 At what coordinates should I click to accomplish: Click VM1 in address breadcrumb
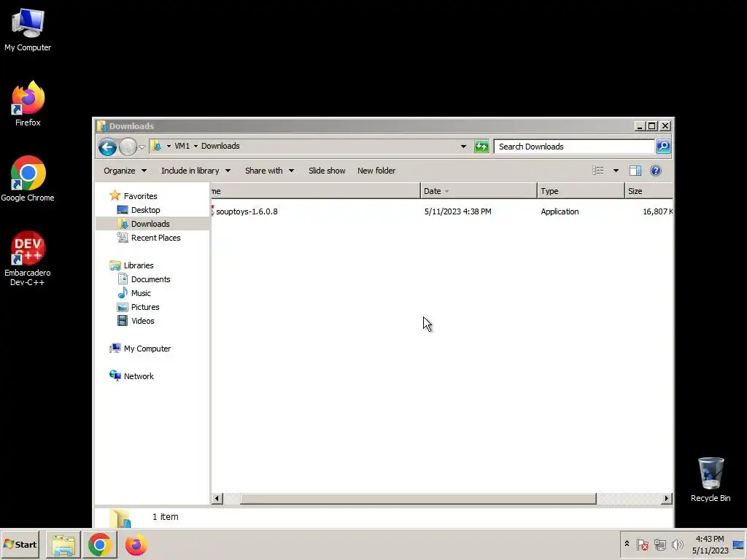click(182, 146)
